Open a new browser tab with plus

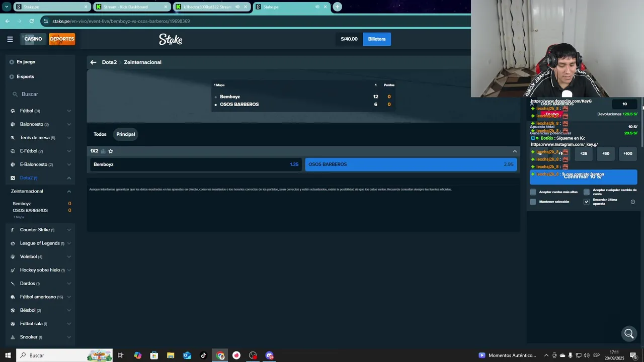tap(337, 7)
